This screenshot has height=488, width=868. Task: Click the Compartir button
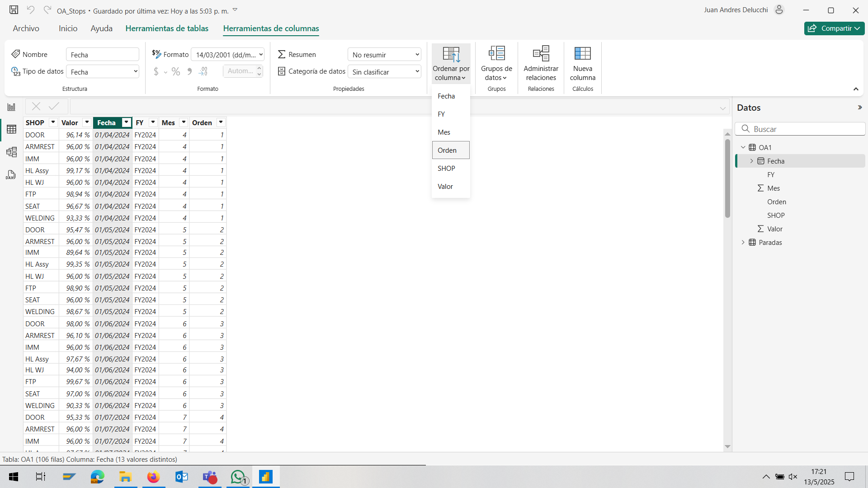point(834,28)
